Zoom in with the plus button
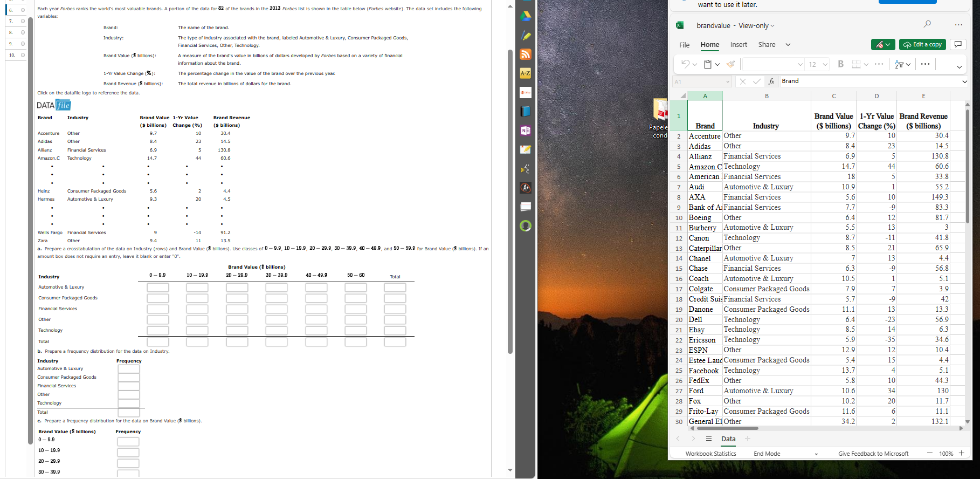This screenshot has height=479, width=980. [961, 453]
